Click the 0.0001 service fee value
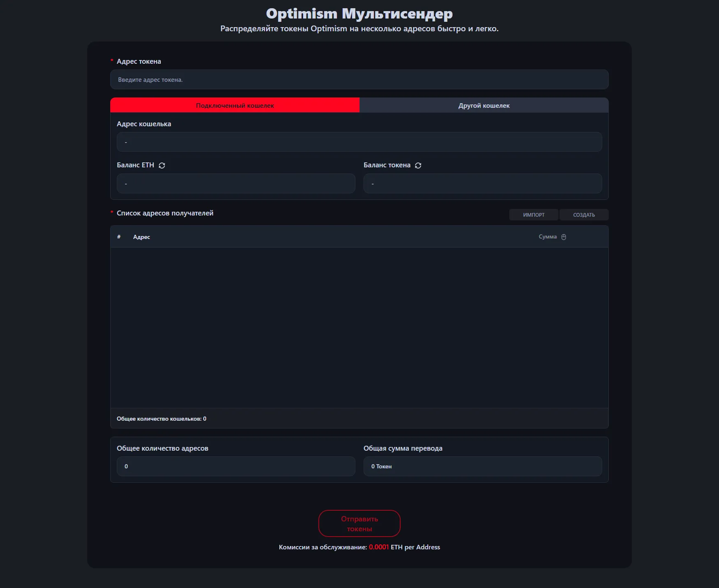Screen dimensions: 719x588 pos(378,547)
